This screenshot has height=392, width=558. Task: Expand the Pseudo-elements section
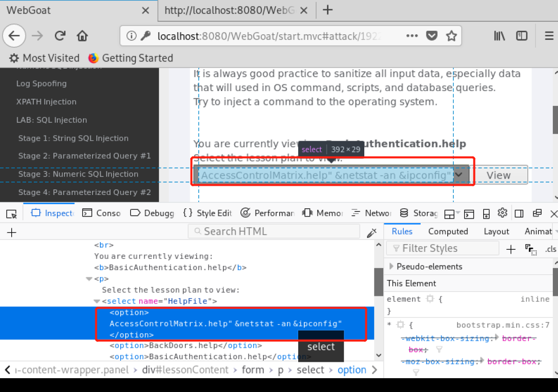[391, 266]
